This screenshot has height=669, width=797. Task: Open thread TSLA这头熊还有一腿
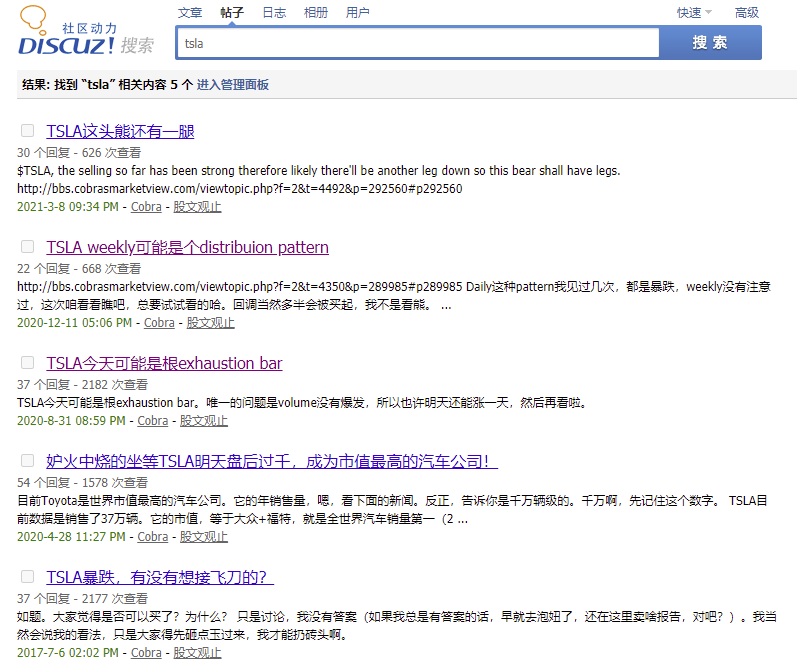point(120,131)
